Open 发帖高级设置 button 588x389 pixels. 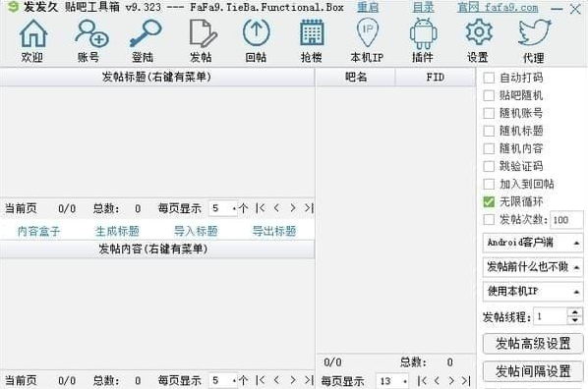click(533, 343)
